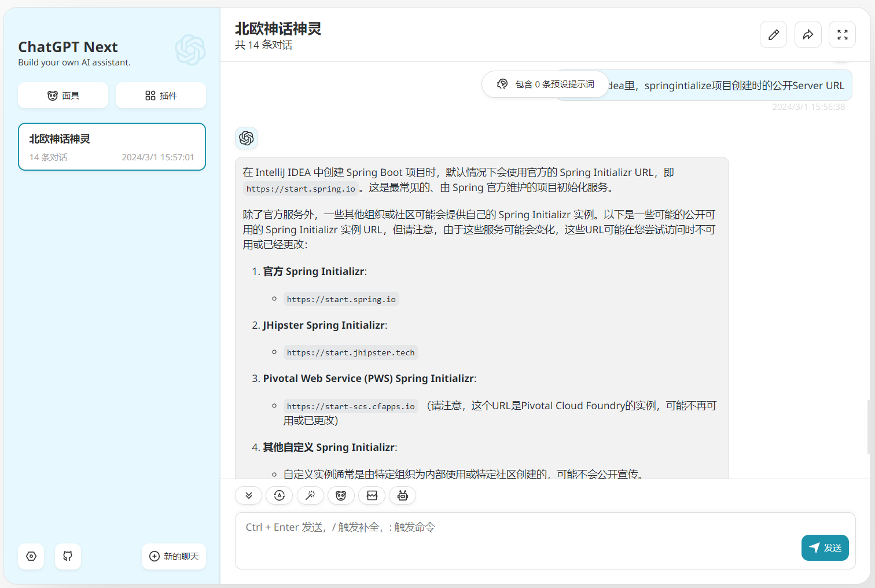Click the https://start.jhipster.tech URL text
Image resolution: width=875 pixels, height=588 pixels.
click(x=351, y=352)
